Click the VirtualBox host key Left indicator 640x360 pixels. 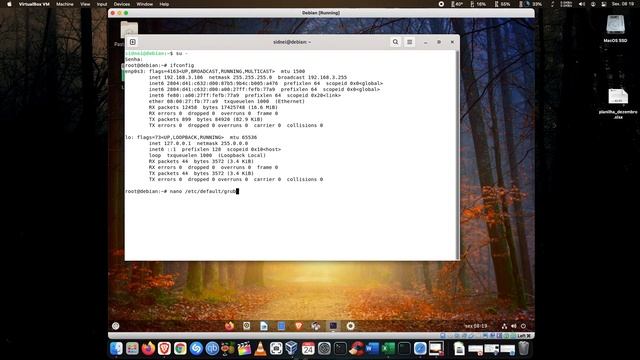tap(524, 336)
